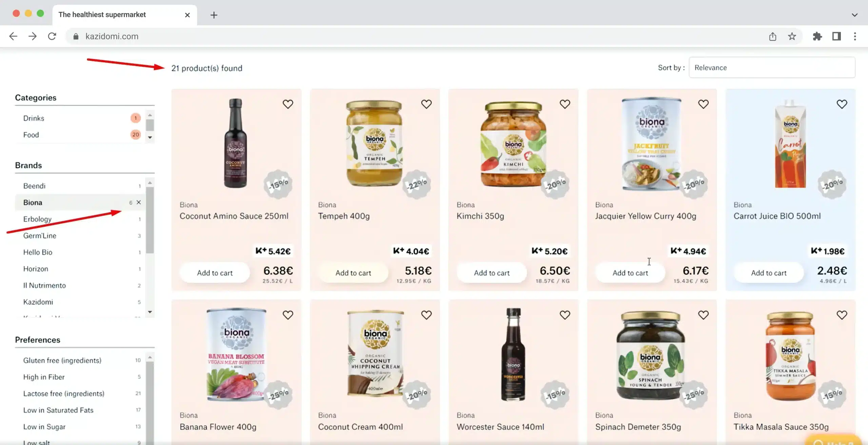Image resolution: width=868 pixels, height=445 pixels.
Task: Click Add to cart for Jacquier Yellow Curry 400g
Action: 630,273
